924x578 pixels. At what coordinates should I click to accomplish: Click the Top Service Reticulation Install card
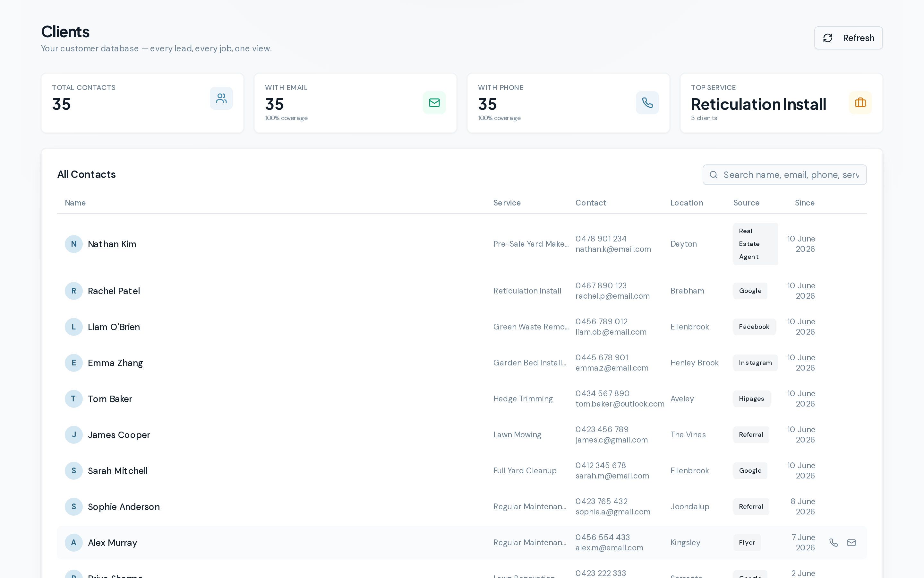[781, 103]
